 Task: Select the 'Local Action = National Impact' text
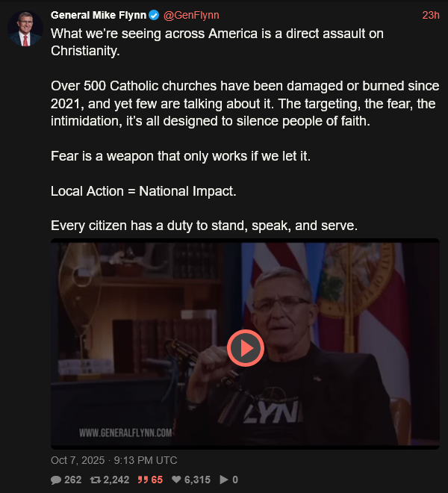coord(143,191)
